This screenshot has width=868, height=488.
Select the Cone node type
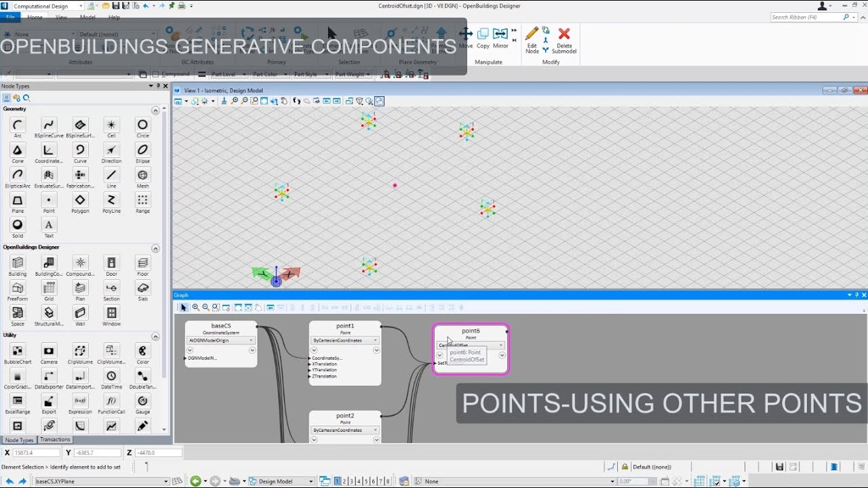18,152
